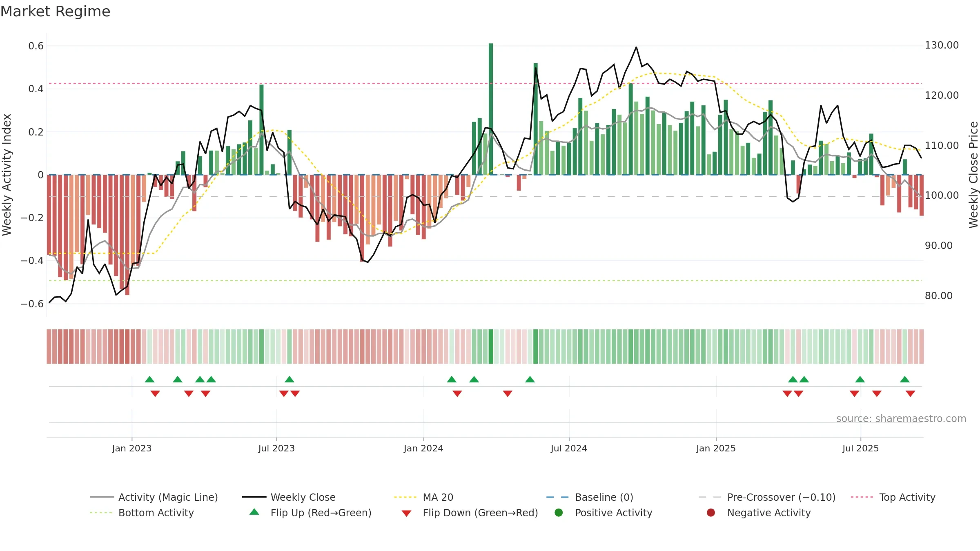Click the green flip-up marker just after Jul 2023
The image size is (980, 551).
[x=290, y=380]
